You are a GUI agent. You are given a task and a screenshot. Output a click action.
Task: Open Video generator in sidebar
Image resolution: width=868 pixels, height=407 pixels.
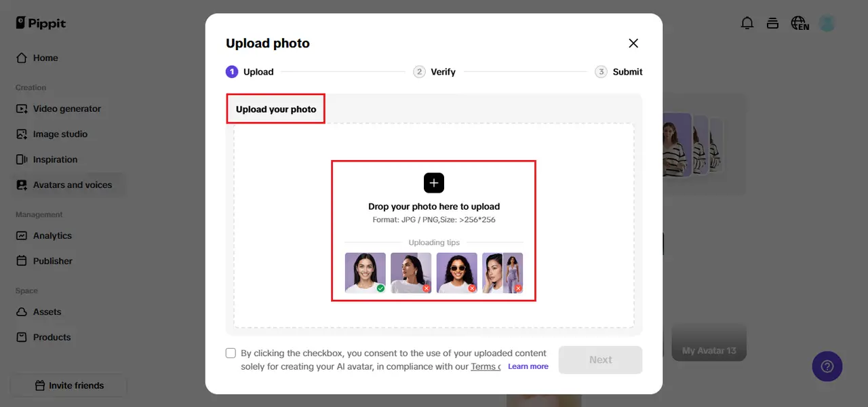point(66,109)
